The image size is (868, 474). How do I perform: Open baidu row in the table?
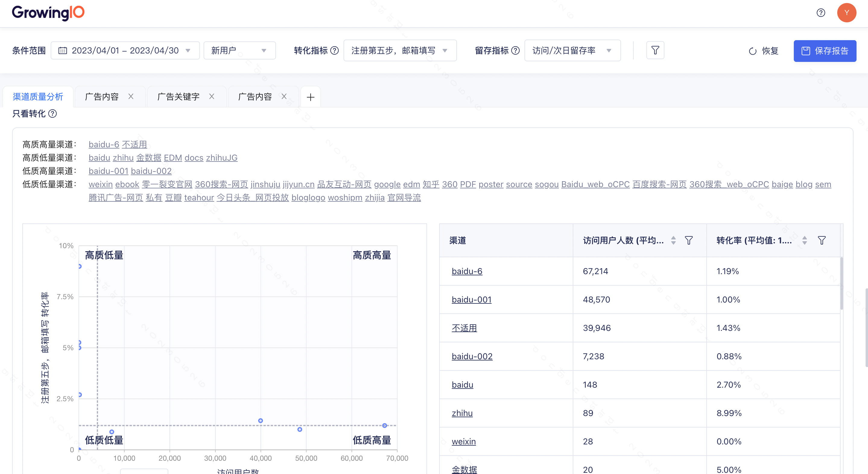tap(462, 384)
